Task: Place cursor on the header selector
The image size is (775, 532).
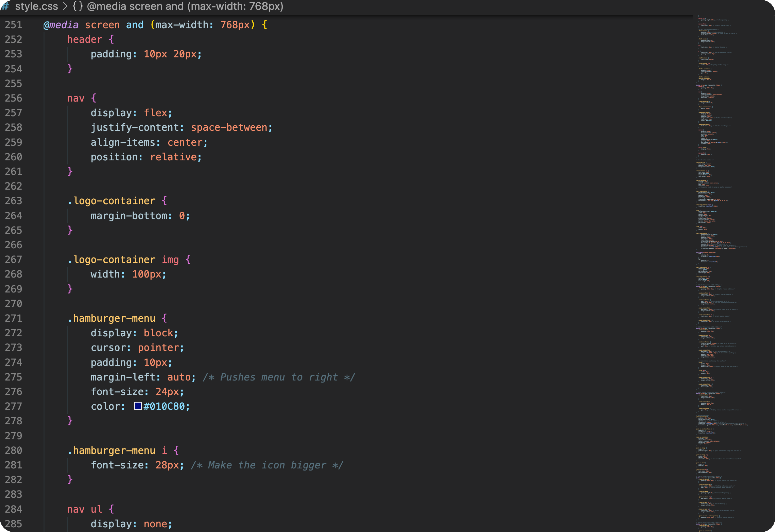Action: pos(85,40)
